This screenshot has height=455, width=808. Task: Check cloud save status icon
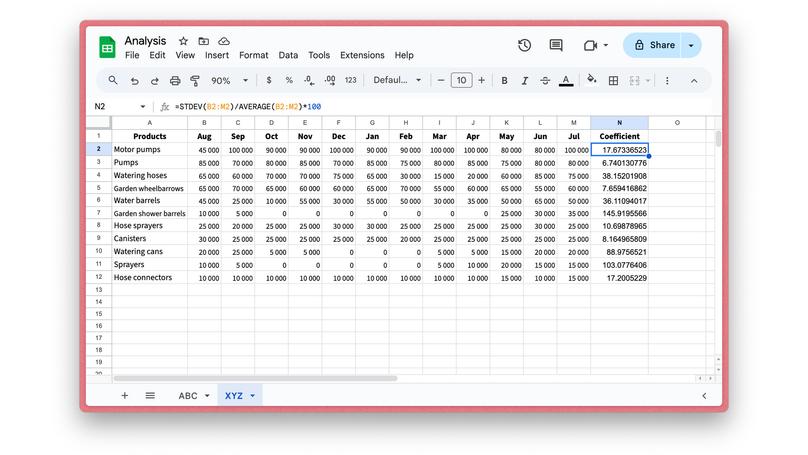tap(224, 41)
